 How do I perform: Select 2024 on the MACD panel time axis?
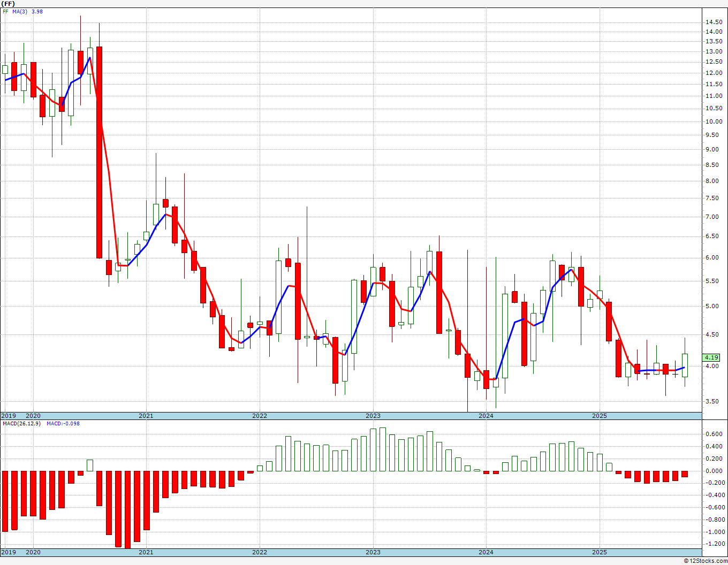(x=486, y=552)
